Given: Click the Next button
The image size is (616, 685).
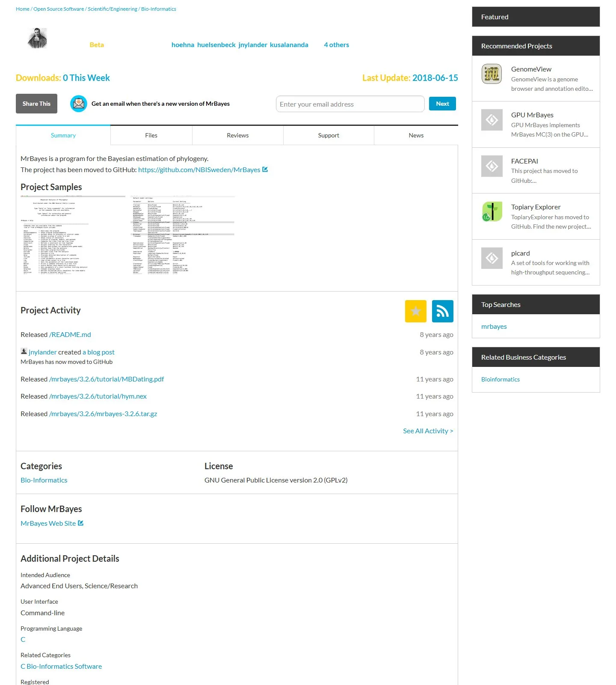Looking at the screenshot, I should (442, 104).
